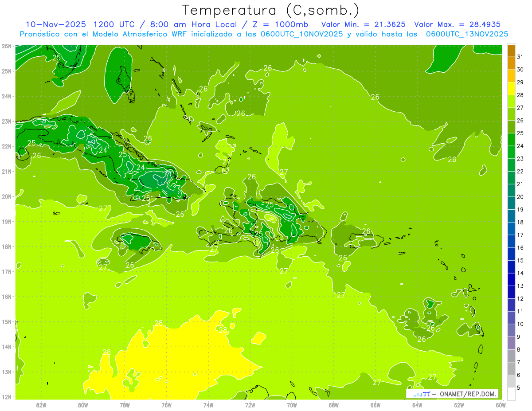Image resolution: width=532 pixels, height=411 pixels.
Task: Click the 78W longitude axis label
Action: point(125,405)
